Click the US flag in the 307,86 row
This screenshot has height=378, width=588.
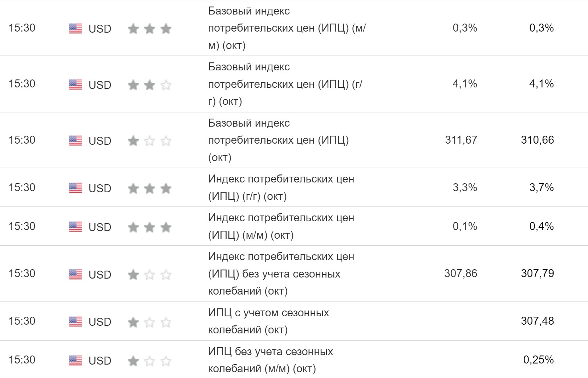coord(75,274)
